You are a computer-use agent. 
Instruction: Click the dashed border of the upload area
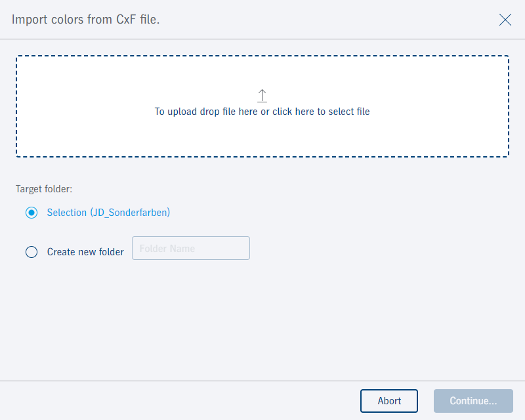pyautogui.click(x=262, y=56)
